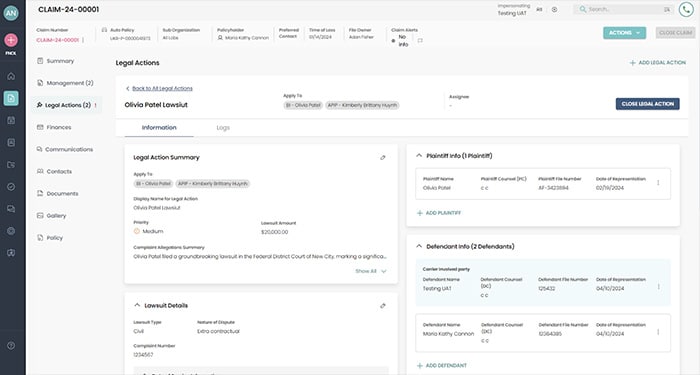The width and height of the screenshot is (700, 375).
Task: Collapse the Plaintiff Info section
Action: coord(419,156)
